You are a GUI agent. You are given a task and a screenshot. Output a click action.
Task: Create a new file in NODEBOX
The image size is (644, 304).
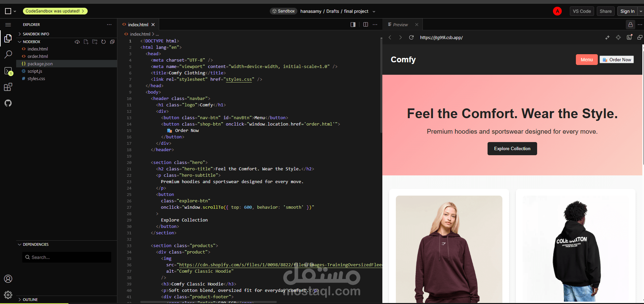click(86, 42)
